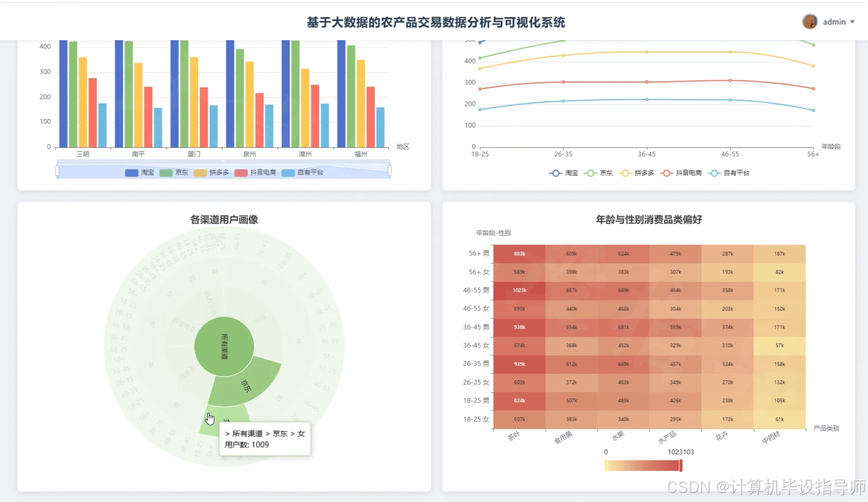Click the 淘宝 blue bar for 南平
The height and width of the screenshot is (502, 868).
[119, 93]
